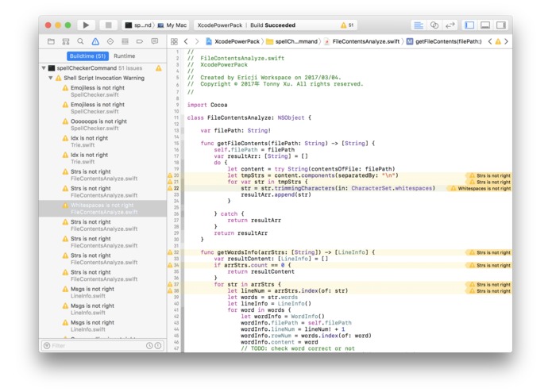Click warning marker on line 34 gutter

tap(170, 265)
